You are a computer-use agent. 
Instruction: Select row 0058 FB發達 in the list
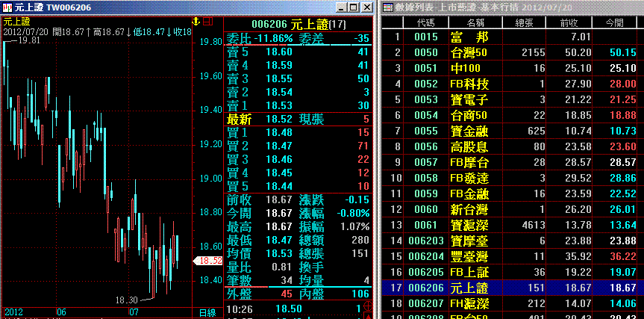tap(513, 178)
